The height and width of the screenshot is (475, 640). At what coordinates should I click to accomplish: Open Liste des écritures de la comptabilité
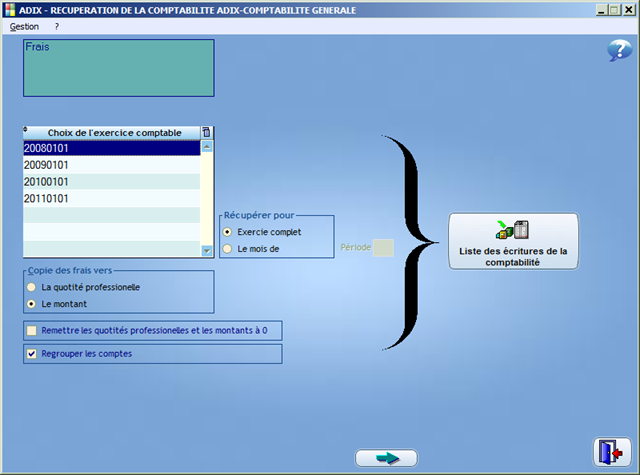coord(513,241)
